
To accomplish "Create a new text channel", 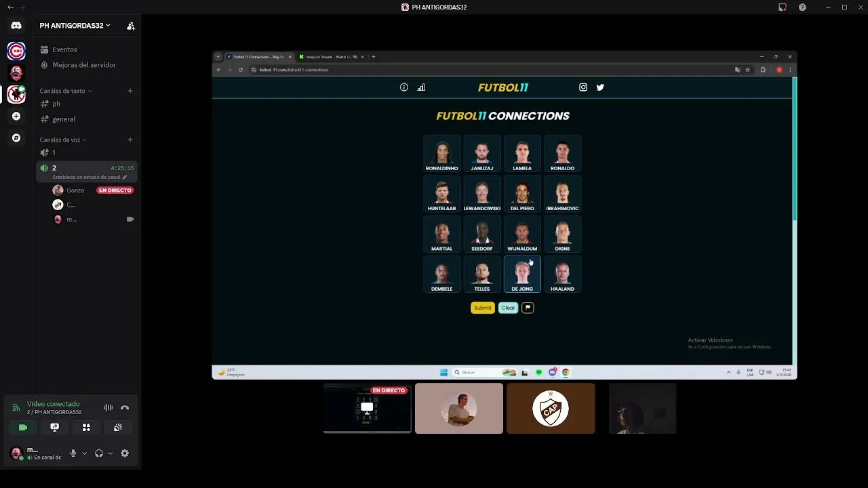I will tap(130, 91).
